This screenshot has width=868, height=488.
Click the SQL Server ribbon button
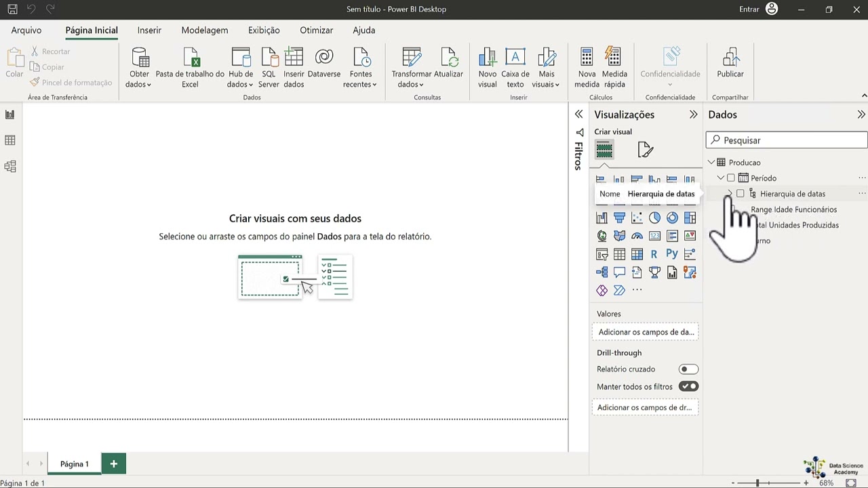(x=269, y=68)
